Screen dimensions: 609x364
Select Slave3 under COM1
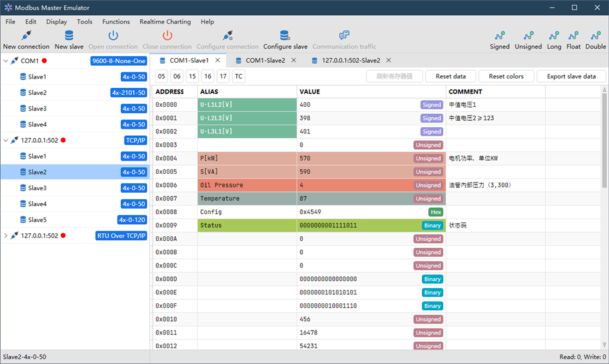(x=75, y=109)
